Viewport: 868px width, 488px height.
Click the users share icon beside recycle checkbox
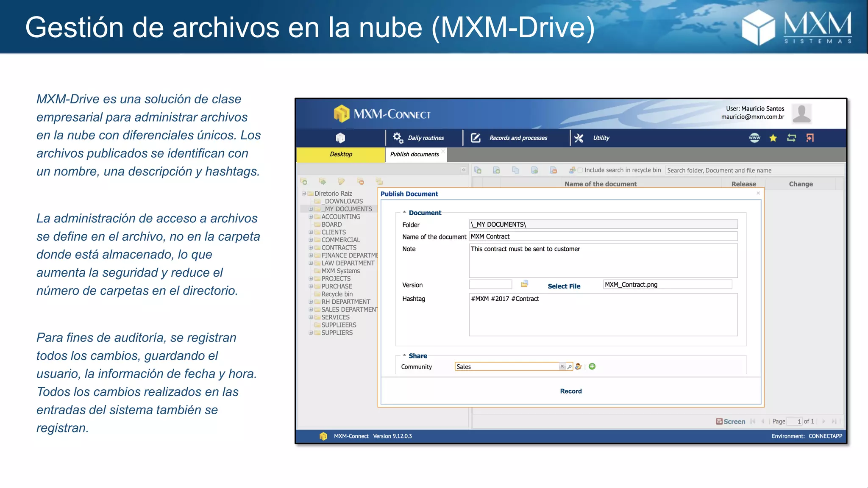pos(572,170)
